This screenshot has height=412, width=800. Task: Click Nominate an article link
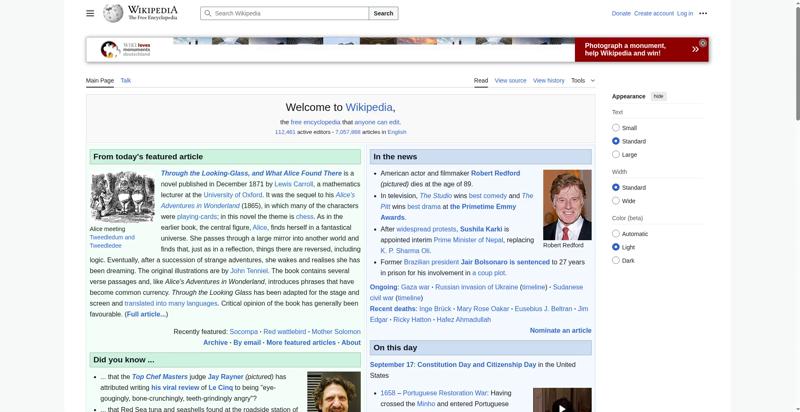point(560,330)
